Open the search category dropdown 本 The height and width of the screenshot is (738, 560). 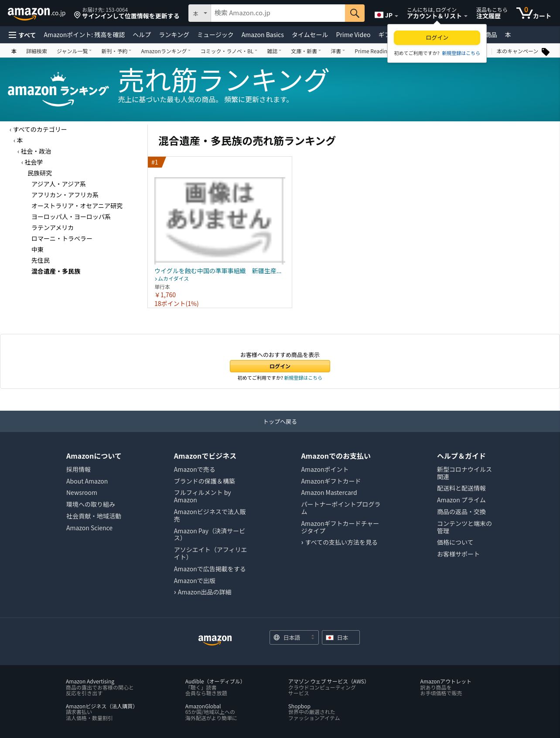(200, 13)
